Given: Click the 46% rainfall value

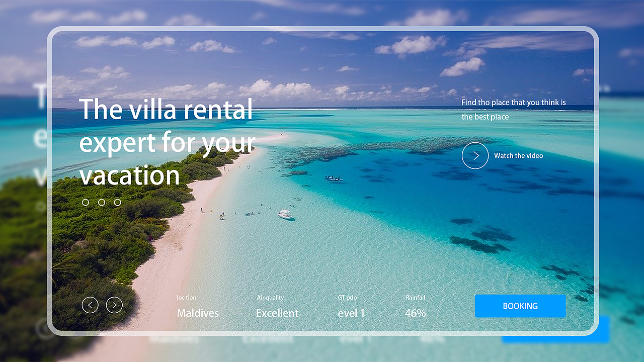Looking at the screenshot, I should pos(416,313).
